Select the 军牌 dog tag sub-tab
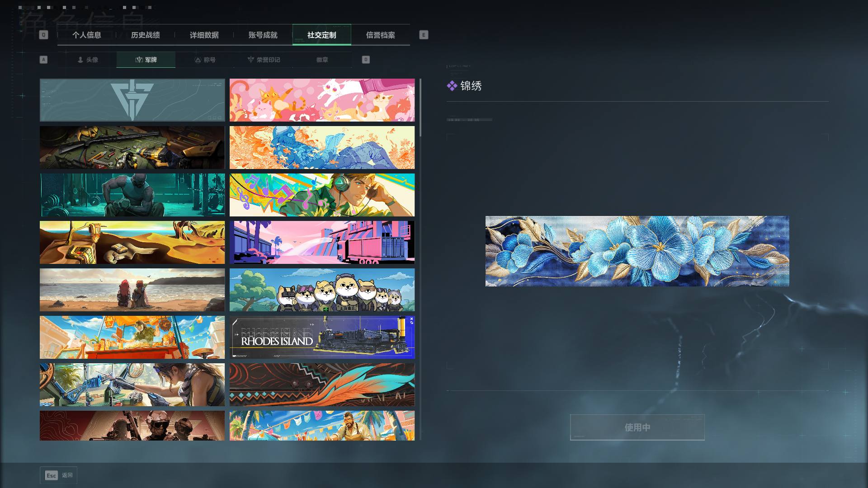 click(x=146, y=60)
